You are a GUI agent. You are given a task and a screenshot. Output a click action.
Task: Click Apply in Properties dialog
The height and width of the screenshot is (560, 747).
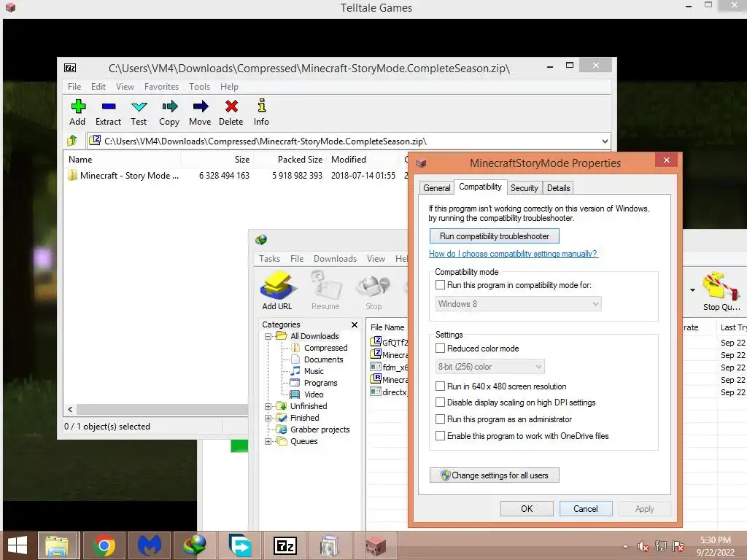point(645,508)
